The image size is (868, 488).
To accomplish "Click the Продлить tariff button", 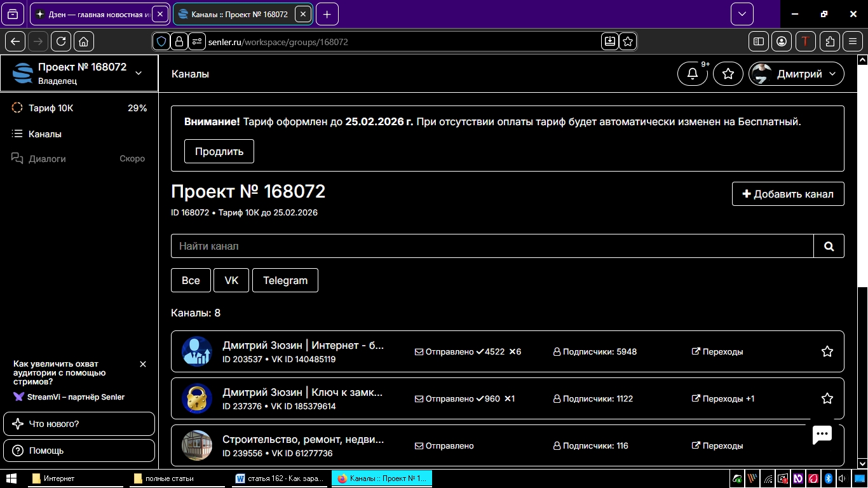I will click(x=219, y=151).
